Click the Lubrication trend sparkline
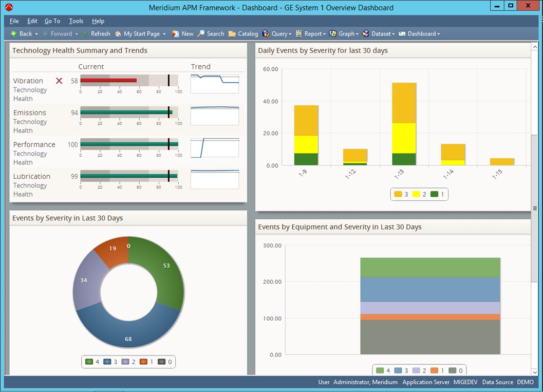Screen dimensions: 543x392 215,179
